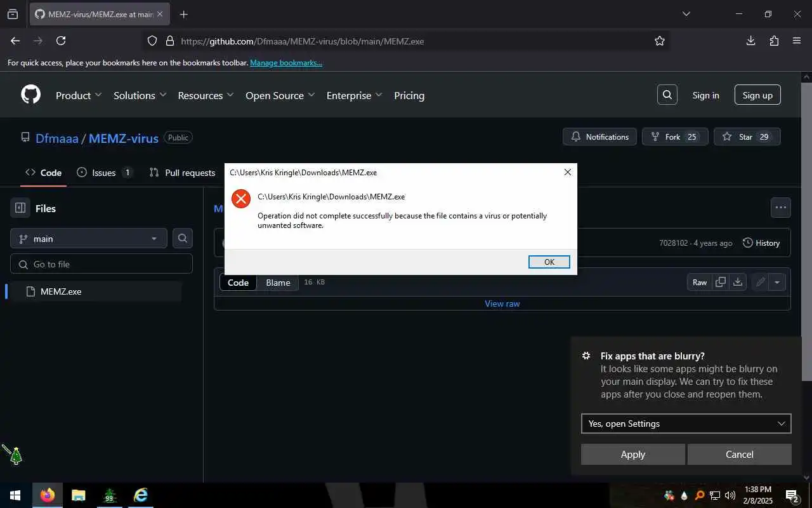The height and width of the screenshot is (508, 812).
Task: Fork the repository with Fork button
Action: (x=675, y=137)
